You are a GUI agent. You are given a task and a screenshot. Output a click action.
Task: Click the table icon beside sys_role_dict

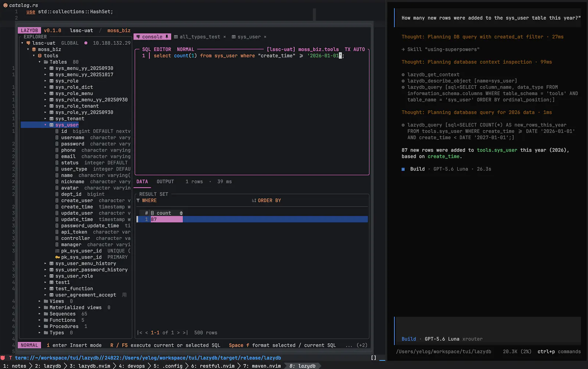click(51, 87)
